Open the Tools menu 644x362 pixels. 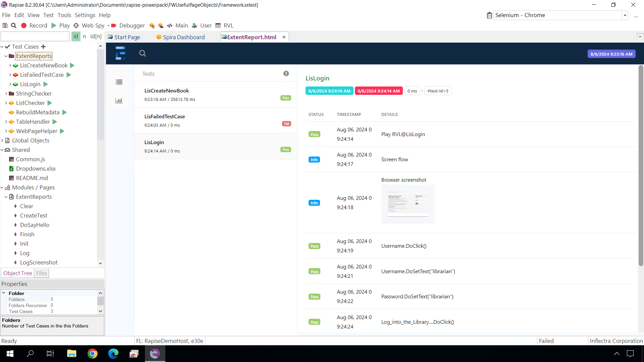pyautogui.click(x=64, y=15)
